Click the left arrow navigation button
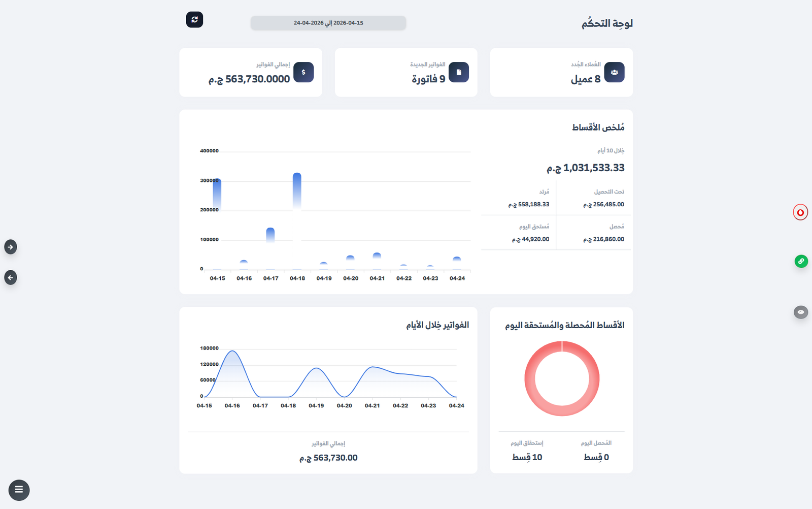812x509 pixels. pyautogui.click(x=11, y=277)
